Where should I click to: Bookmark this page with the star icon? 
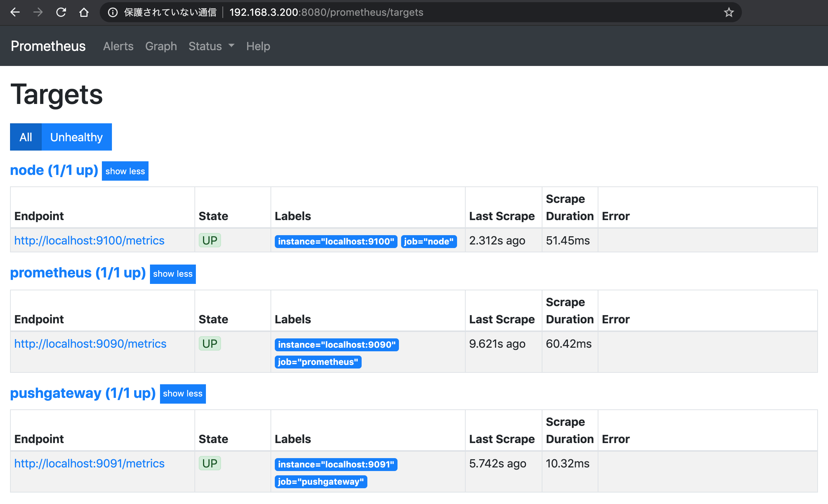click(x=729, y=13)
